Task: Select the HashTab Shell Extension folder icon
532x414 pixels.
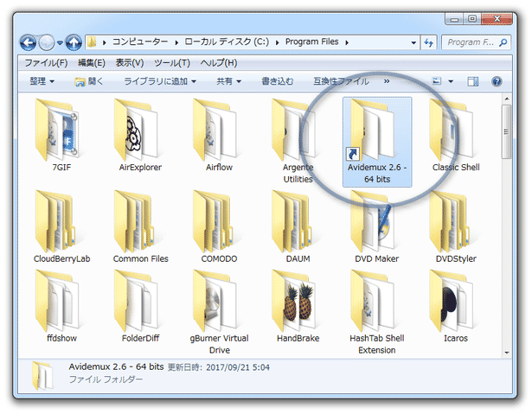Action: (x=373, y=301)
